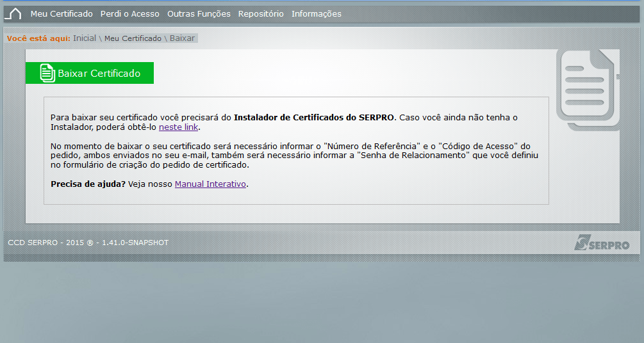Go to Inicial in the breadcrumb
644x343 pixels.
pyautogui.click(x=85, y=38)
